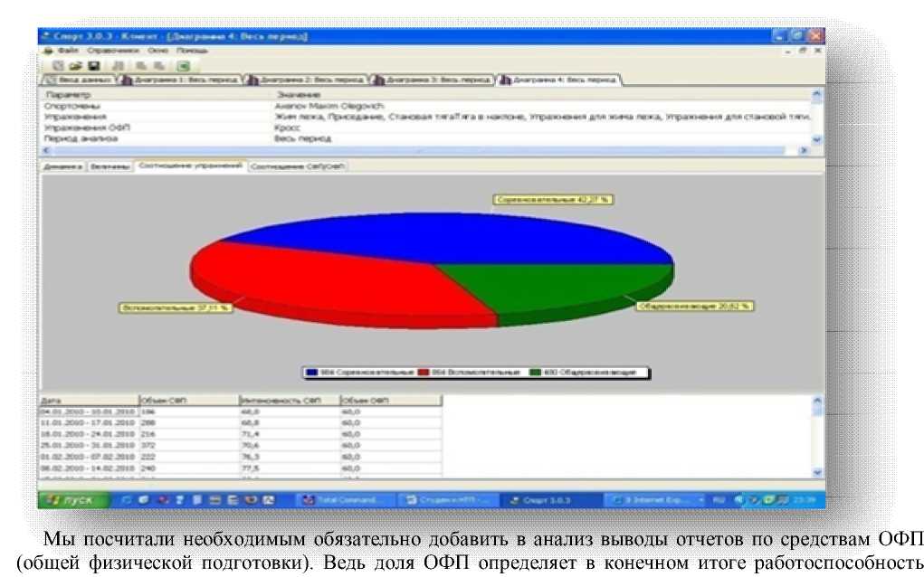This screenshot has width=924, height=577.
Task: Click the right arrow of horizontal scrollbar
Action: point(804,151)
